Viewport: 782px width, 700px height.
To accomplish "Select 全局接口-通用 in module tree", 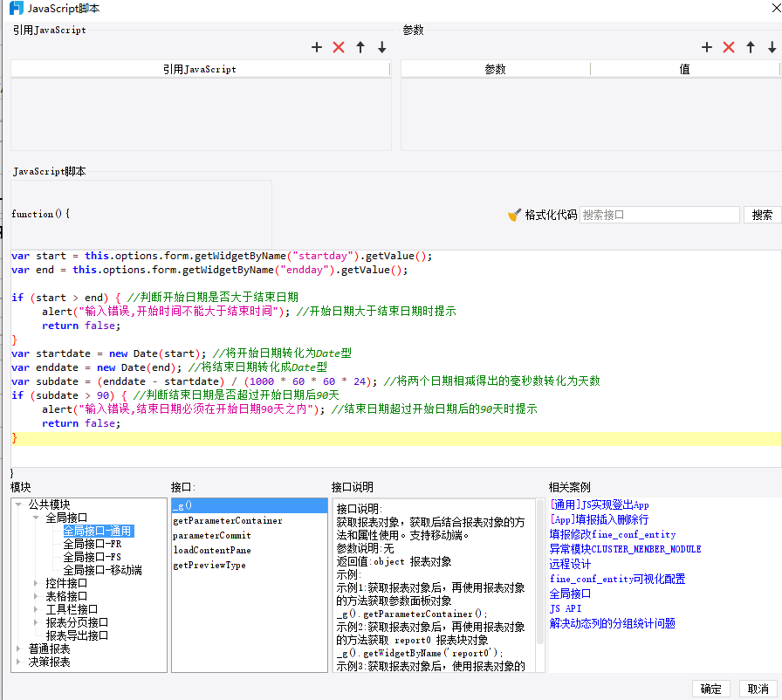I will 98,531.
